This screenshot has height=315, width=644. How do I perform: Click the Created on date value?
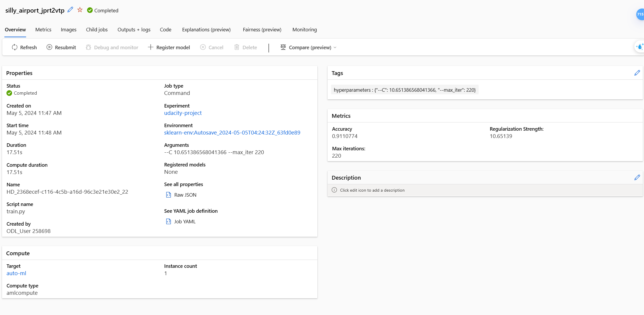pos(34,113)
